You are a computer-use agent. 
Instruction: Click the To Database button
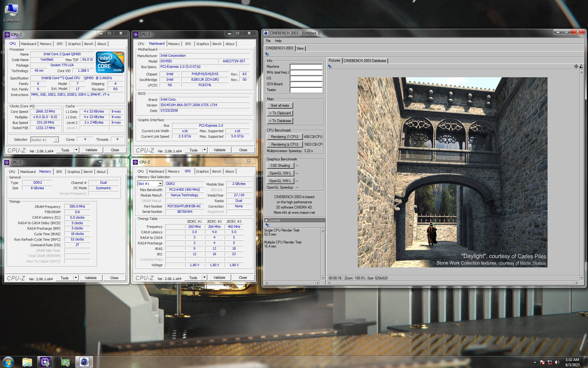(x=280, y=121)
